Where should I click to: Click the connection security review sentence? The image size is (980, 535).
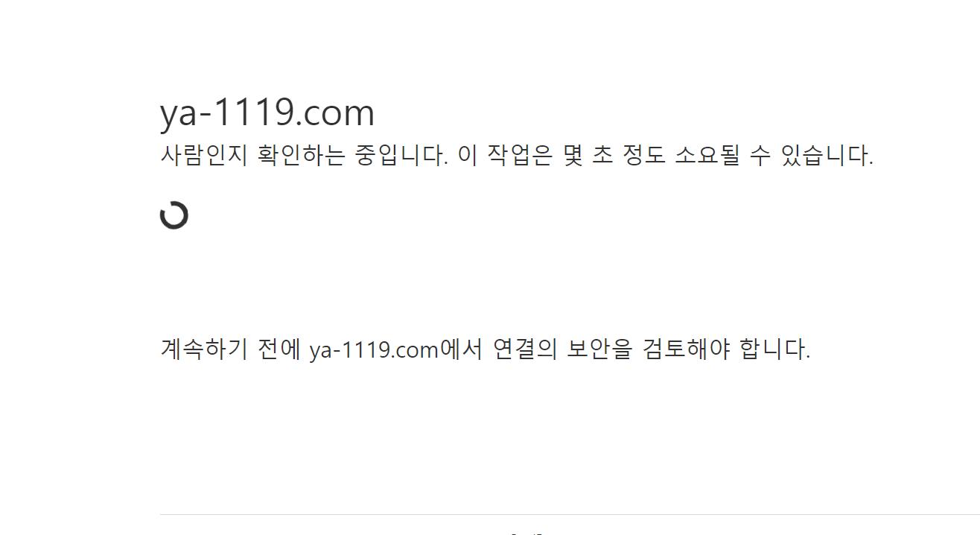pyautogui.click(x=486, y=349)
